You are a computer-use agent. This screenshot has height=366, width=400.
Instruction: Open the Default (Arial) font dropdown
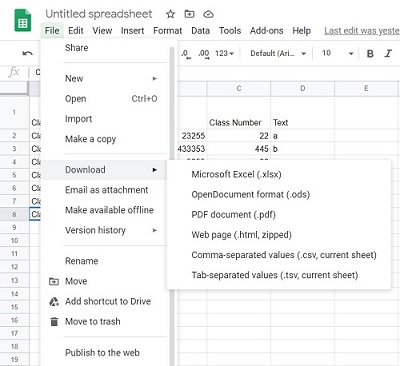(278, 53)
